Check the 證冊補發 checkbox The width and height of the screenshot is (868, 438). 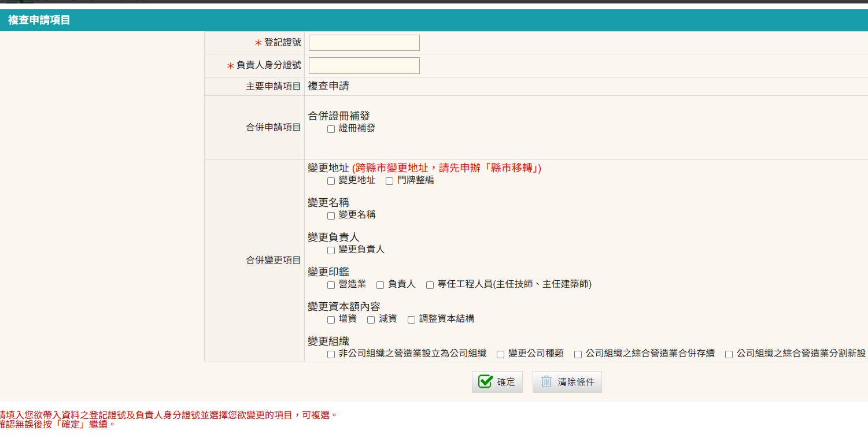click(x=331, y=129)
